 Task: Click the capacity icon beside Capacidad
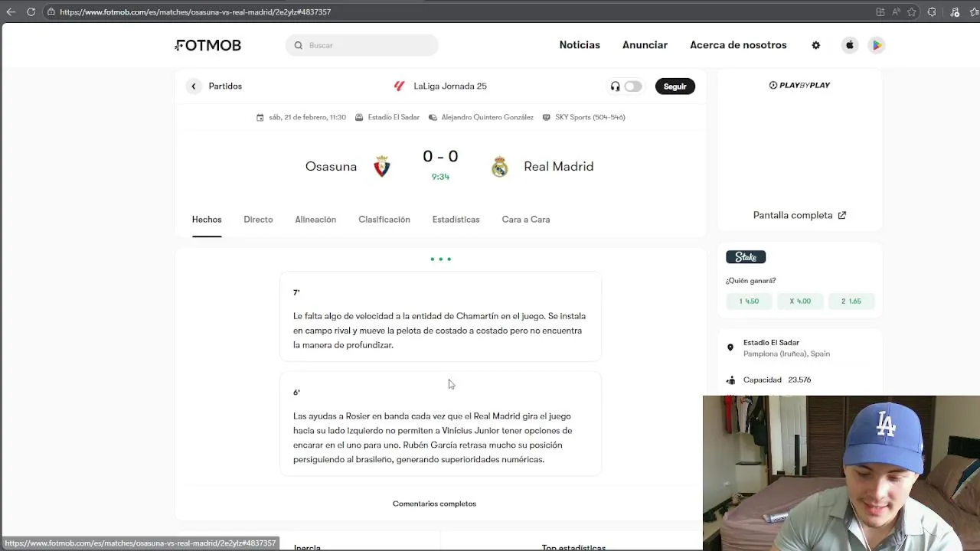pos(730,380)
